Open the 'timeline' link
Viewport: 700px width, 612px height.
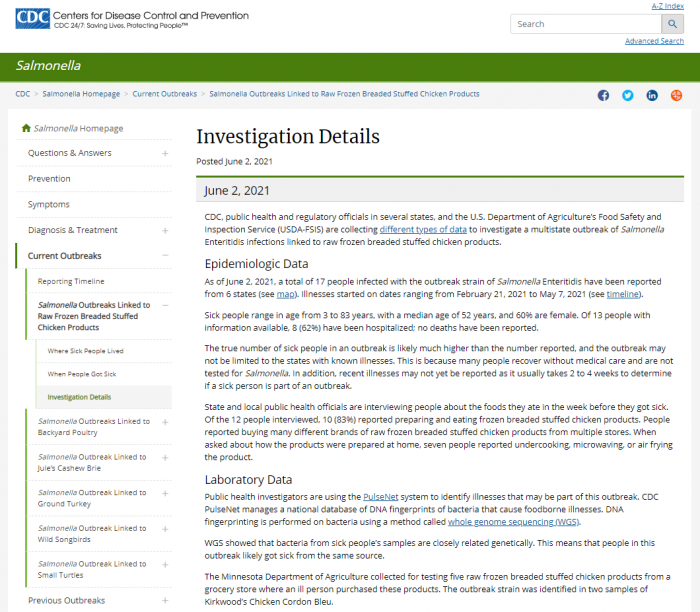point(622,294)
